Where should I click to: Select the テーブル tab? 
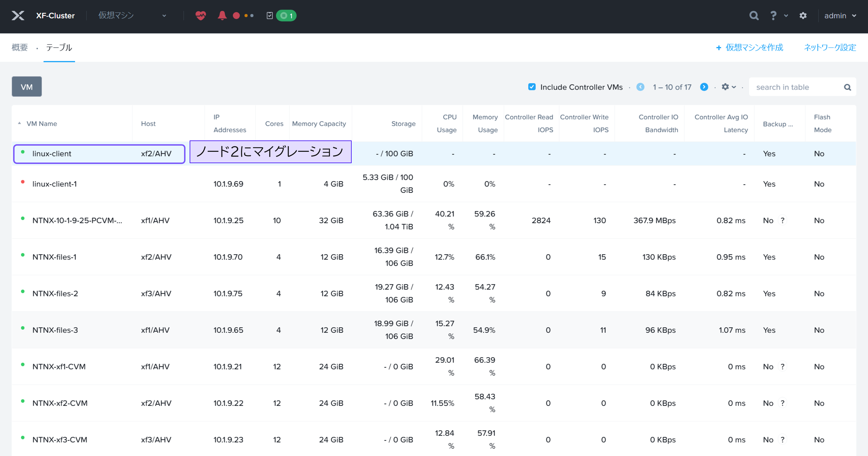click(x=59, y=48)
